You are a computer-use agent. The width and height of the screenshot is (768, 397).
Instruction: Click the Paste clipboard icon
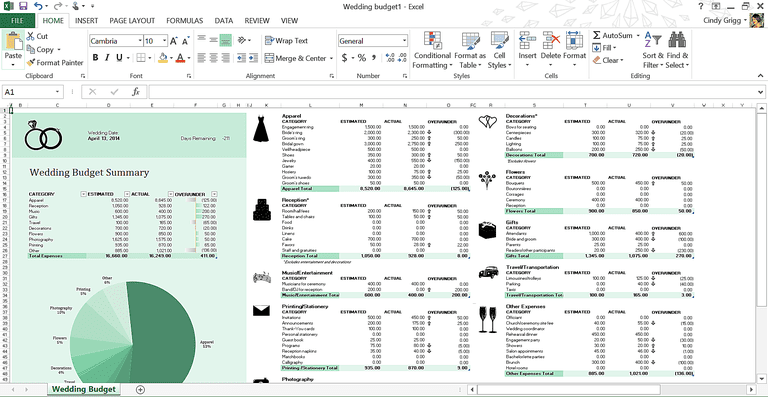click(x=13, y=41)
